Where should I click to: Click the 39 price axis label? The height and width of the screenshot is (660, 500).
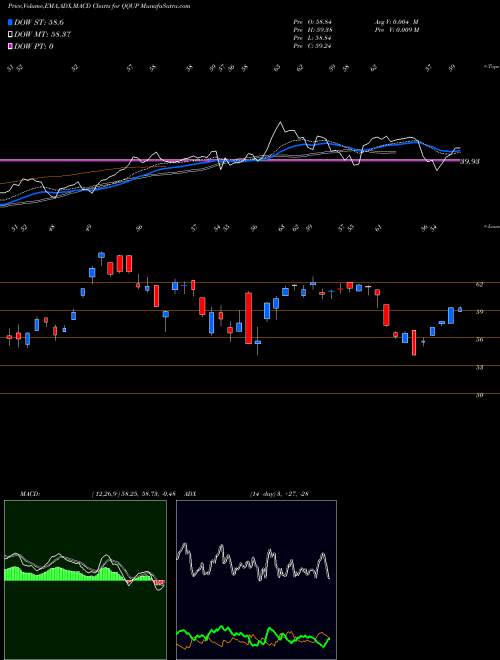(x=479, y=312)
